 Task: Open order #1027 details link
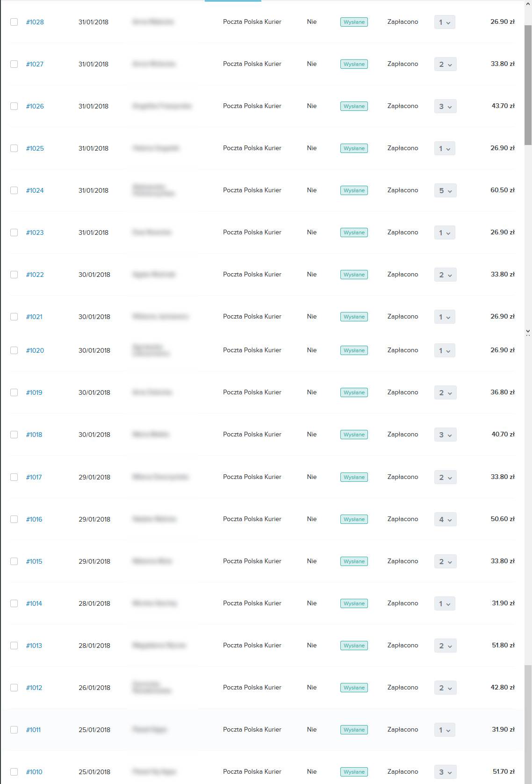coord(35,64)
